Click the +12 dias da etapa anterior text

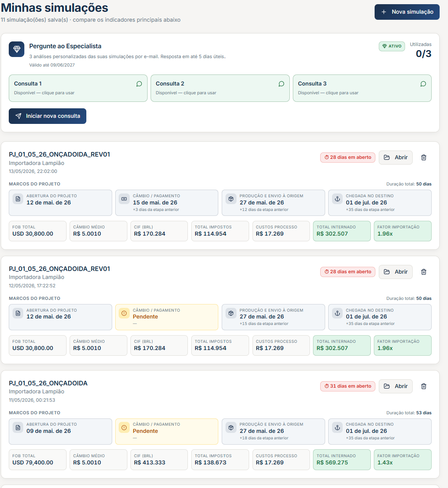(x=264, y=210)
